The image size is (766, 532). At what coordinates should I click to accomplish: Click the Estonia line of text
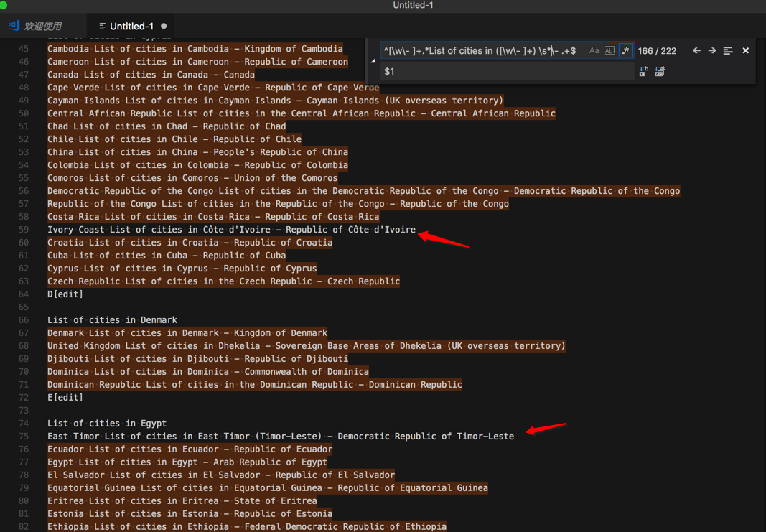190,514
